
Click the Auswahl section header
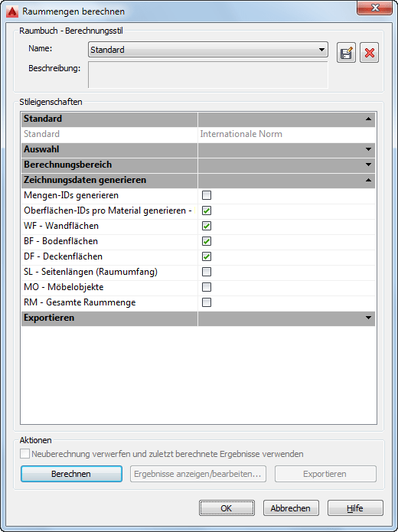pyautogui.click(x=198, y=149)
